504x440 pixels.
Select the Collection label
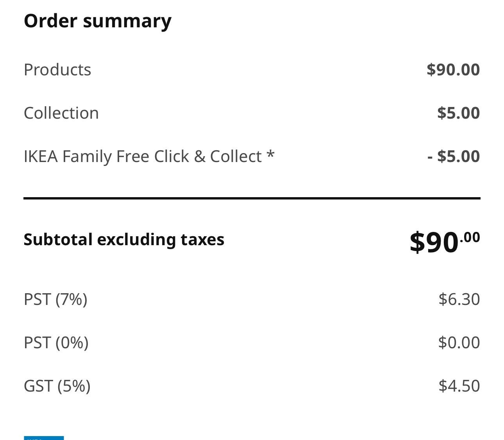pyautogui.click(x=61, y=113)
